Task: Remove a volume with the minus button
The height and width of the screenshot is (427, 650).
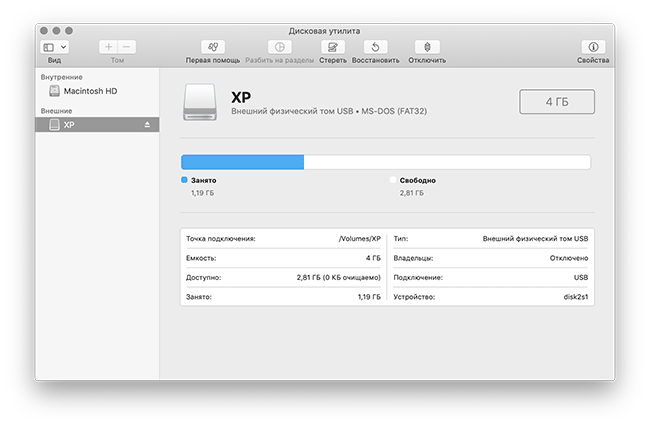Action: (x=126, y=47)
